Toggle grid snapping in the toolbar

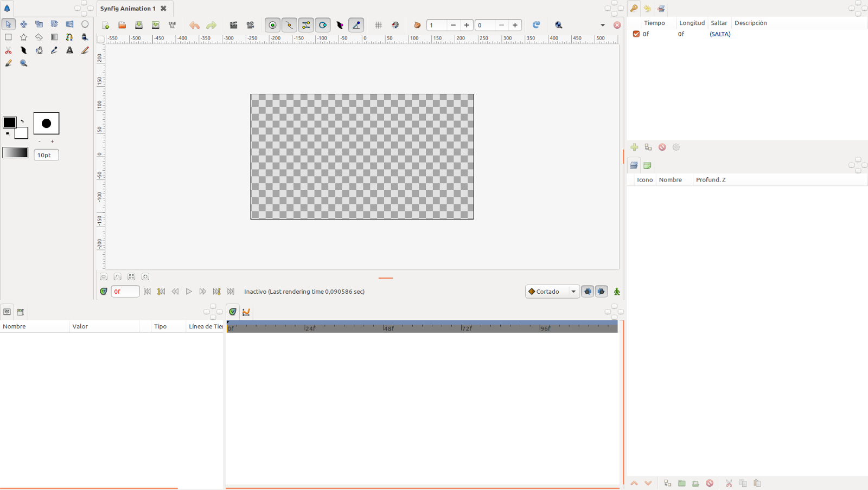click(x=395, y=25)
